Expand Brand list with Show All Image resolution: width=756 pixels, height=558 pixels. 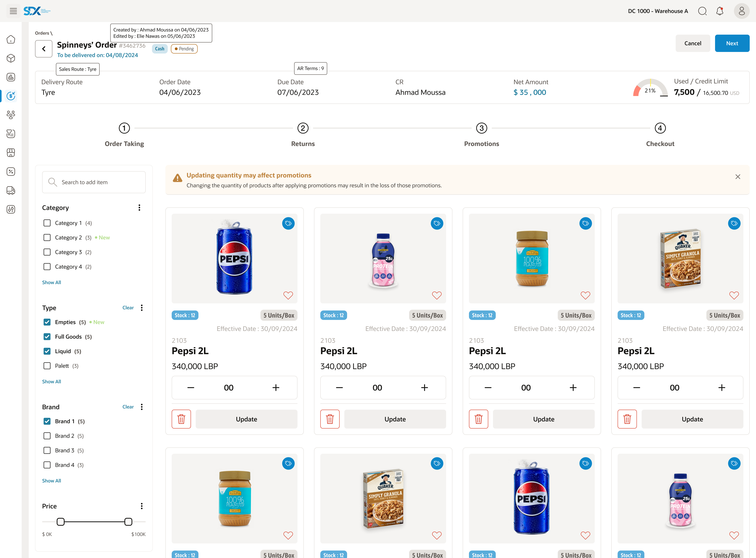tap(51, 481)
